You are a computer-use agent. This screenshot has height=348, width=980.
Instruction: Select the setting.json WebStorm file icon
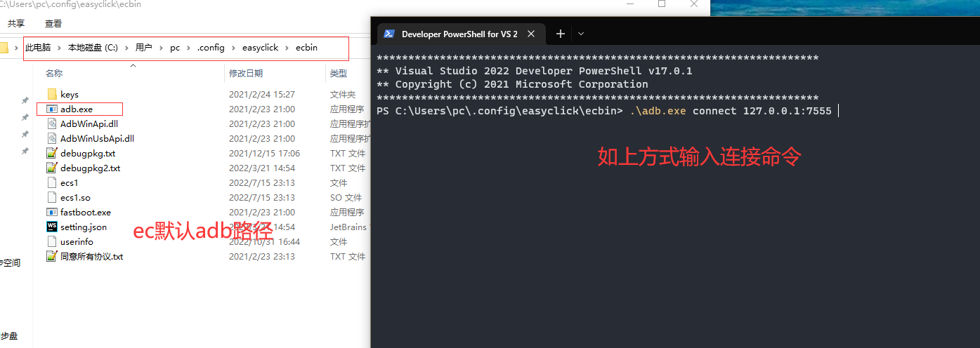tap(52, 227)
